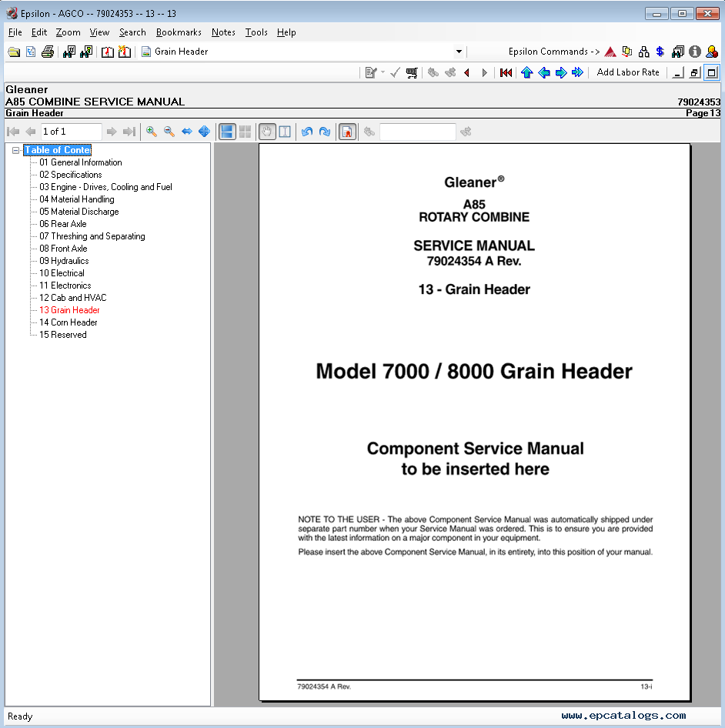Open the Help menu
The height and width of the screenshot is (728, 725).
pyautogui.click(x=286, y=32)
